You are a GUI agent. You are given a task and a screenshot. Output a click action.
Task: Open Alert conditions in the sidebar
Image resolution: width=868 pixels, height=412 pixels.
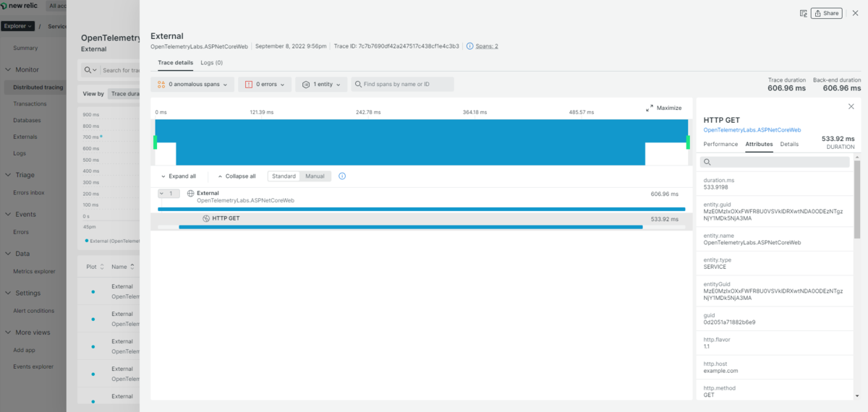tap(33, 311)
